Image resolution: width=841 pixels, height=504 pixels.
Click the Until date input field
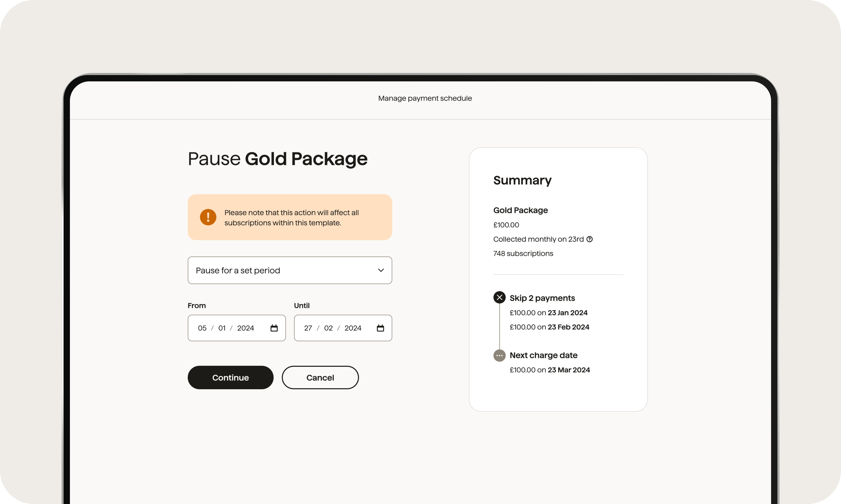343,328
